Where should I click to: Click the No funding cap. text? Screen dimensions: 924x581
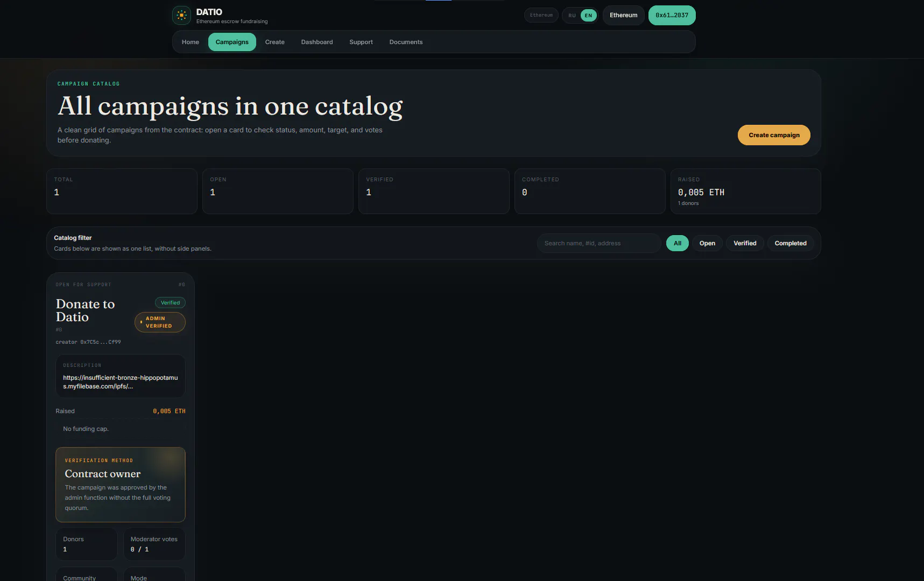click(x=86, y=429)
